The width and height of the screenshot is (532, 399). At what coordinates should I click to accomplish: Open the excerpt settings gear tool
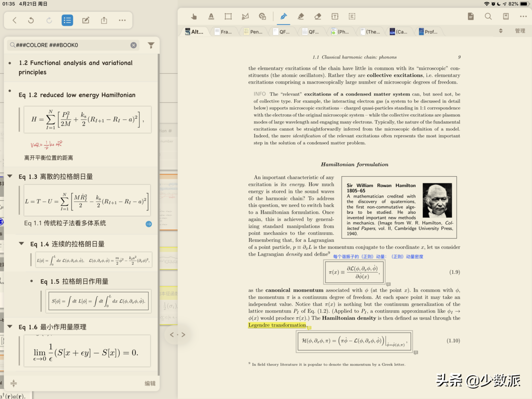[x=262, y=16]
